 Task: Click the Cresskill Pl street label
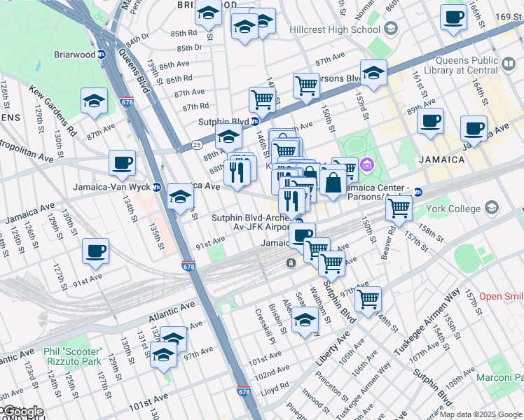point(266,326)
